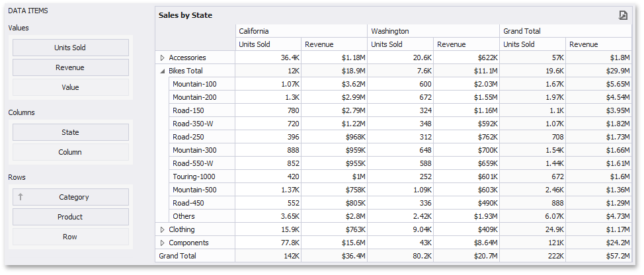Click the Washington column header
This screenshot has height=275, width=644.
click(389, 31)
